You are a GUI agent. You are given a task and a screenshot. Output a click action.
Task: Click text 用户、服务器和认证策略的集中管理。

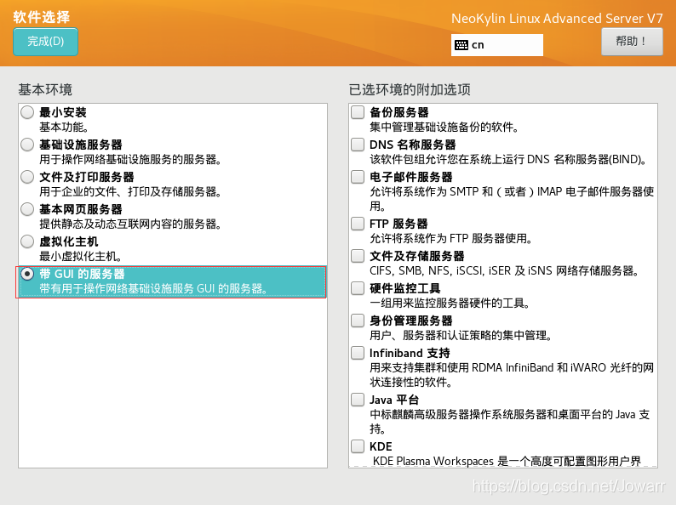coord(460,335)
